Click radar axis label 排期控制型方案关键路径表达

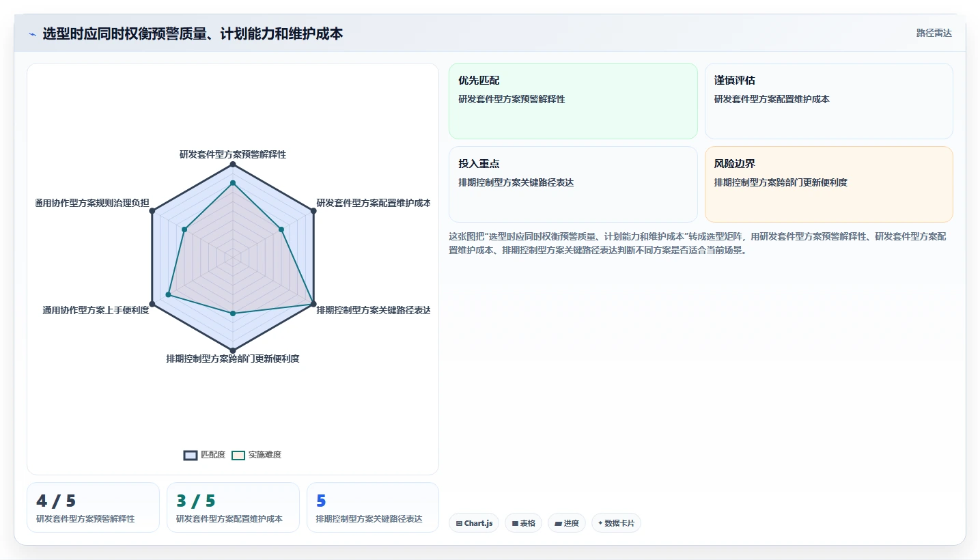374,310
